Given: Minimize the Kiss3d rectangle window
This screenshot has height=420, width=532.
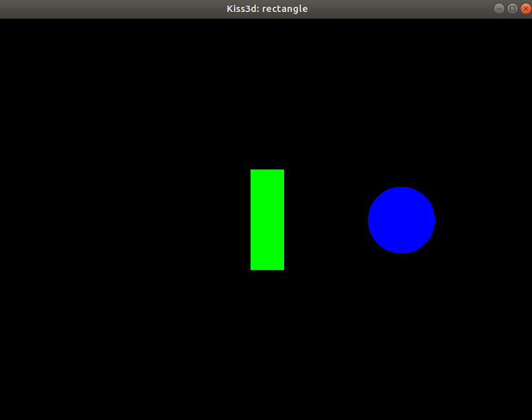Looking at the screenshot, I should pos(498,9).
